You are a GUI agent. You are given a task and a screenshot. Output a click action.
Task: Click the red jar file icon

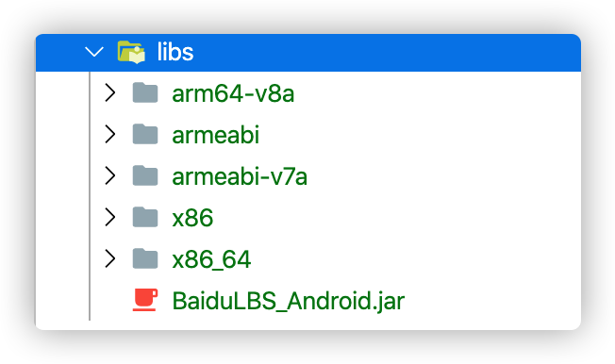tap(145, 300)
